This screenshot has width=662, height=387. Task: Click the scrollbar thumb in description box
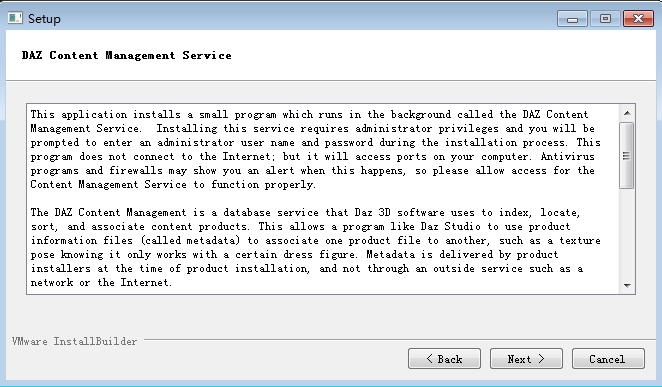[x=627, y=156]
